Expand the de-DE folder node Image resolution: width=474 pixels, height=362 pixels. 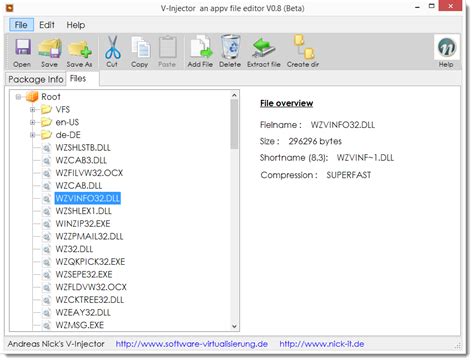click(32, 135)
